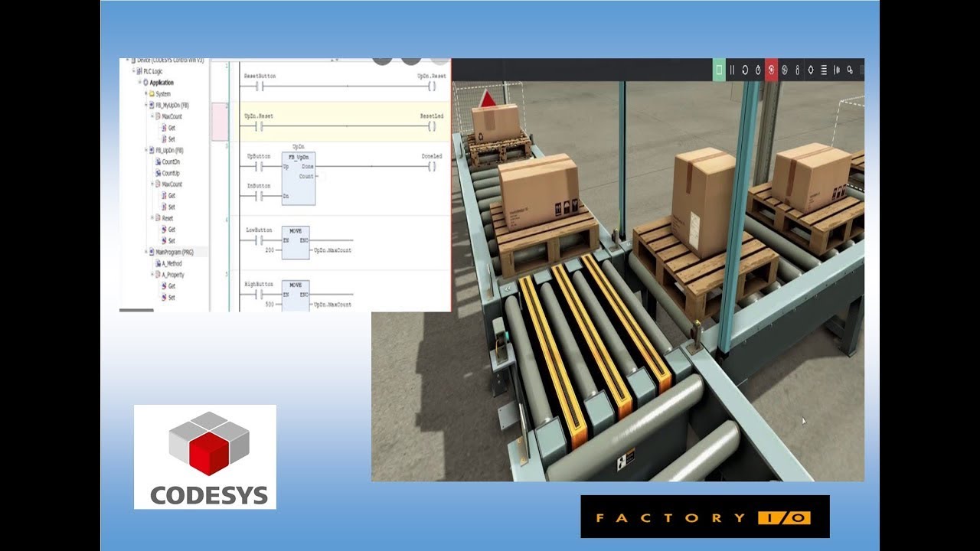Click the linked-circles icon in Factory I/O toolbar
Image resolution: width=980 pixels, height=551 pixels.
tap(849, 70)
